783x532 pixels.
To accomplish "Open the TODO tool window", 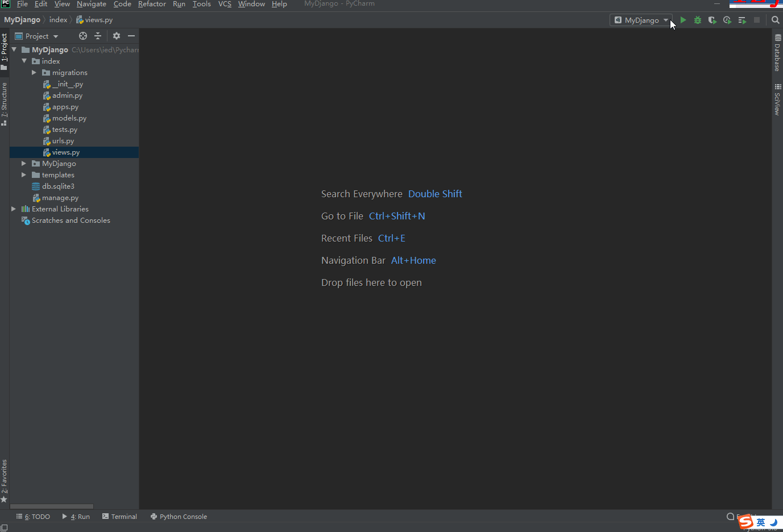I will (34, 517).
